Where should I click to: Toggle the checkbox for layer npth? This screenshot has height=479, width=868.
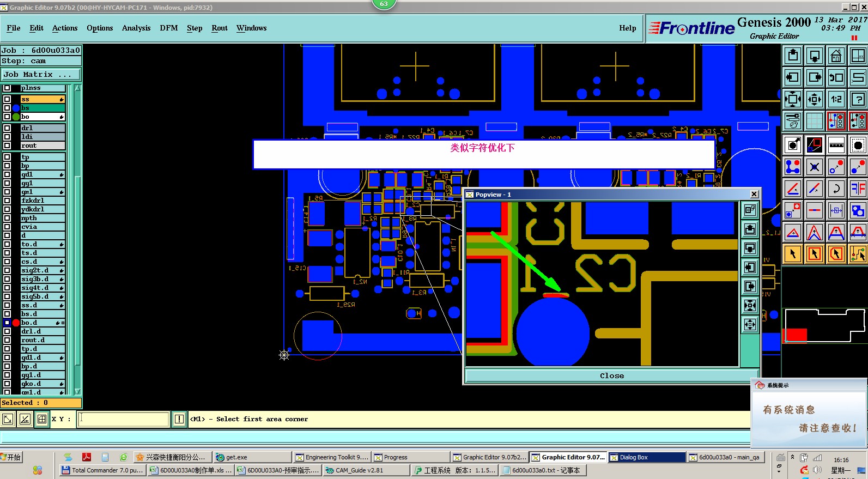7,218
